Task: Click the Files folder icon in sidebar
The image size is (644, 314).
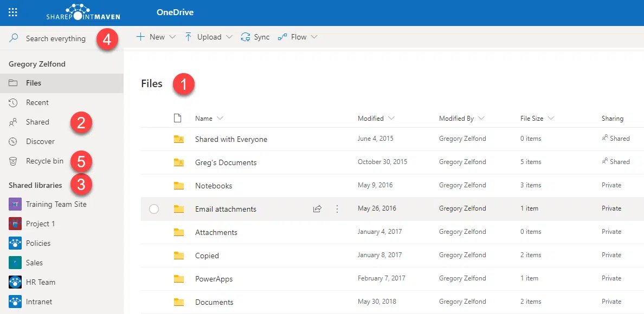Action: coord(13,83)
